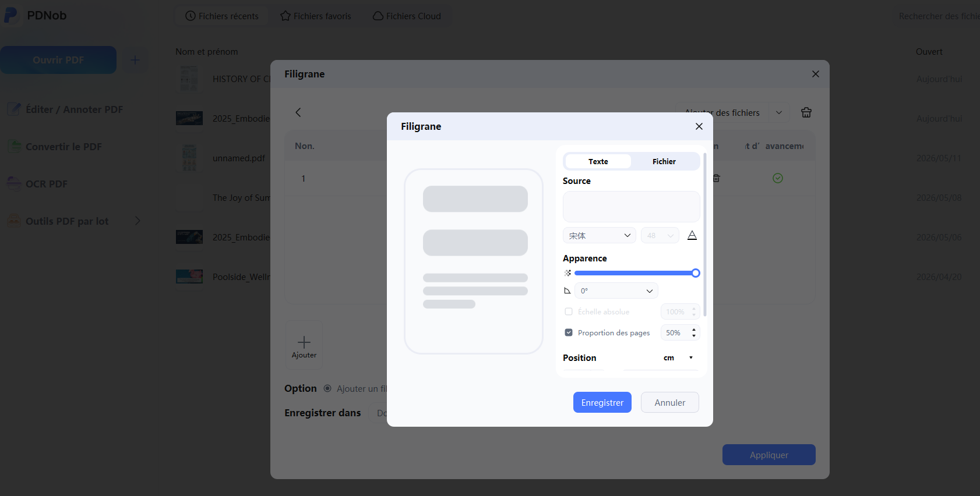980x496 pixels.
Task: Click the HISTORY OF file thumbnail
Action: (189, 78)
